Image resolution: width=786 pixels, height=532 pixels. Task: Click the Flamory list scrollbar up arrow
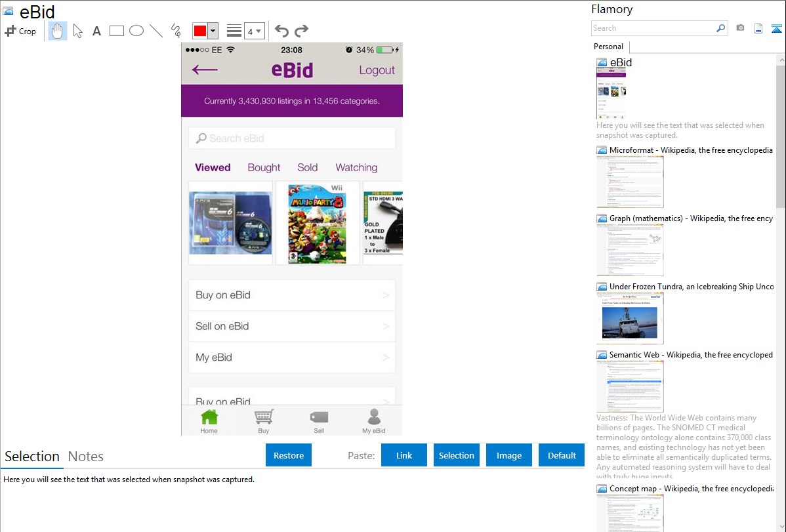[x=781, y=60]
